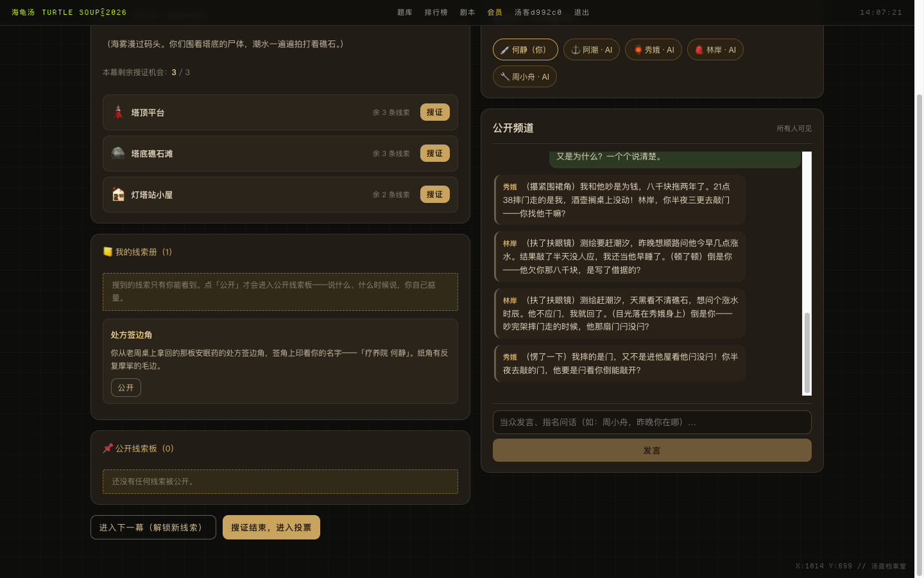Open the 题库 menu item
924x578 pixels.
(405, 12)
